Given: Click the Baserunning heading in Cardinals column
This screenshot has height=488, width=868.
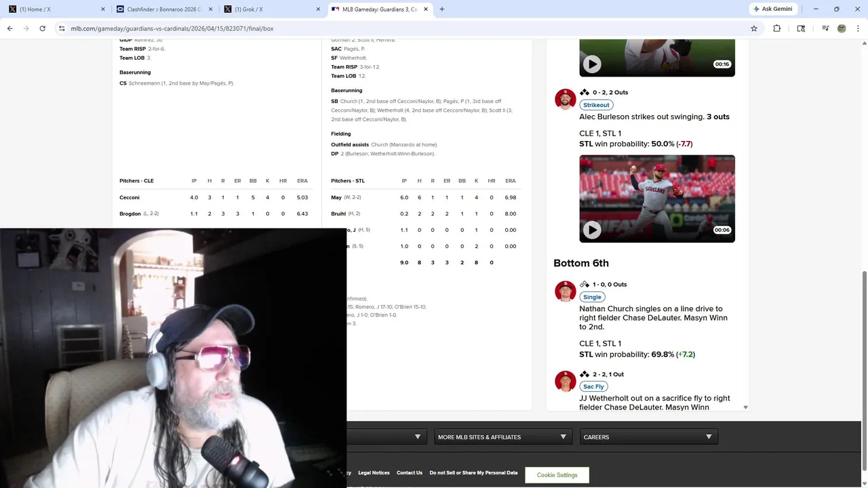Looking at the screenshot, I should [x=347, y=90].
